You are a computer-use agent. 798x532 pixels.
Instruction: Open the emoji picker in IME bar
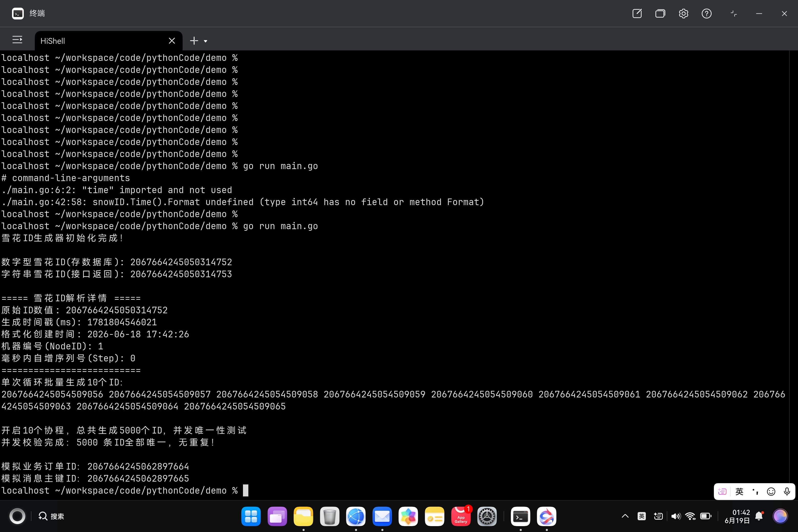771,492
